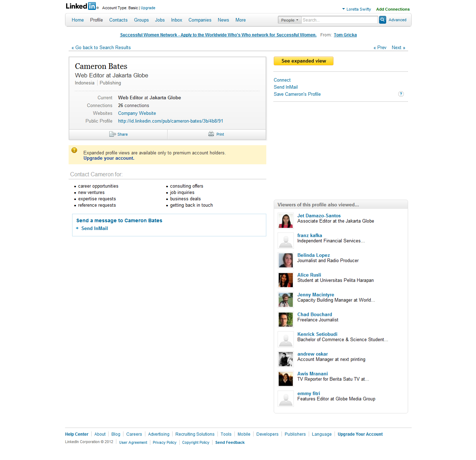The height and width of the screenshot is (460, 476).
Task: Open Language footer link
Action: [x=322, y=434]
